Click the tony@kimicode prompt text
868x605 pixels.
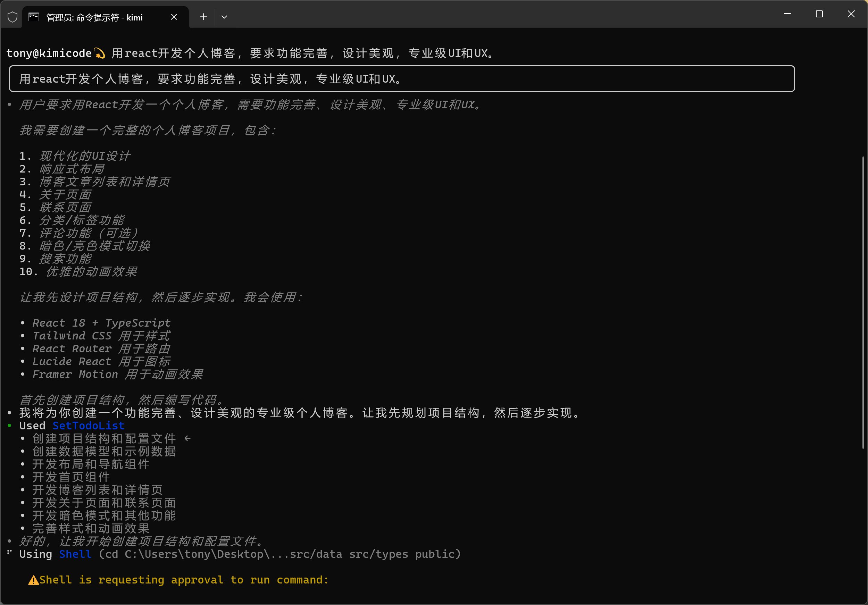click(49, 53)
